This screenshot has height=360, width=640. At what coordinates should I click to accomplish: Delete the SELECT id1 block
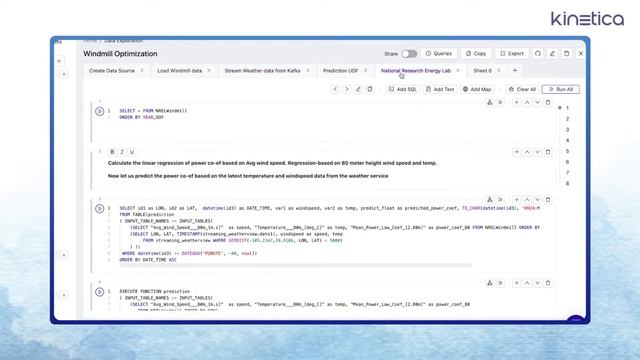pos(548,200)
